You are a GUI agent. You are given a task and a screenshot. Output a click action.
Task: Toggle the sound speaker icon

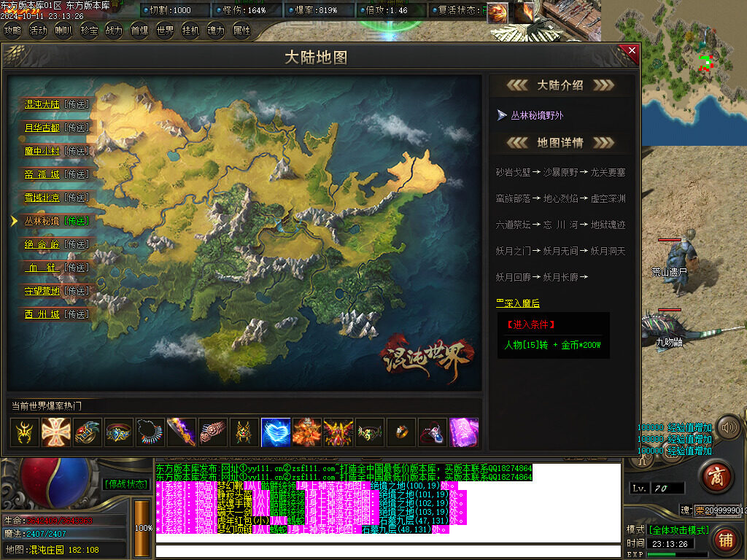729,427
